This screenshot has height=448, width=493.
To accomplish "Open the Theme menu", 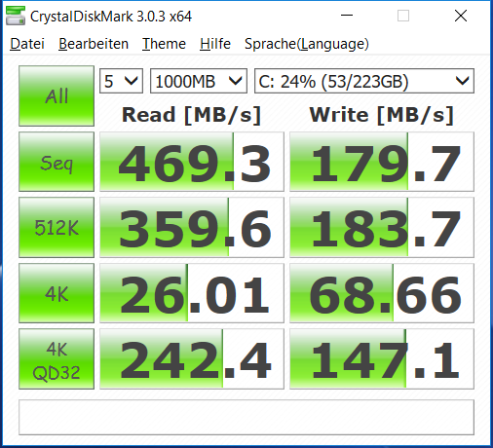I will [x=164, y=44].
